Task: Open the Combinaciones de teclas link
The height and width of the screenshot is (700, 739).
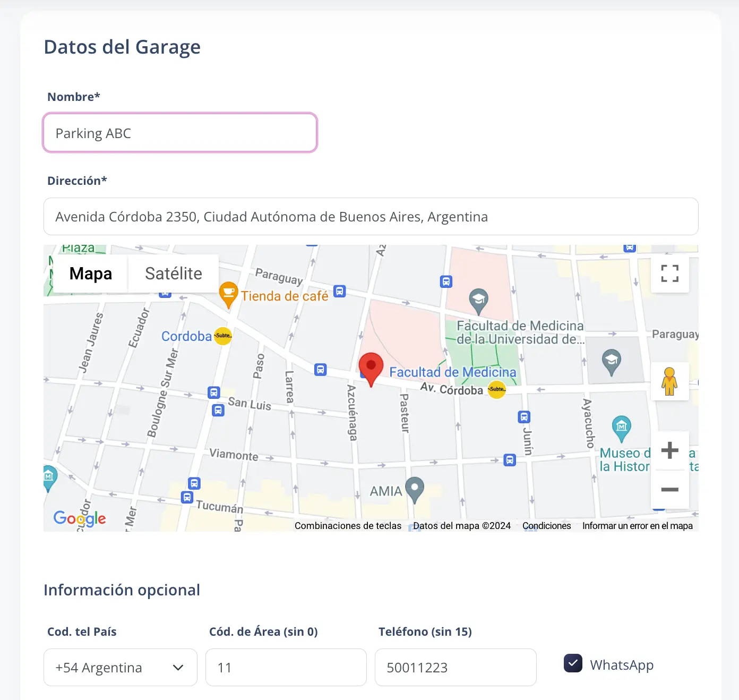Action: coord(348,525)
